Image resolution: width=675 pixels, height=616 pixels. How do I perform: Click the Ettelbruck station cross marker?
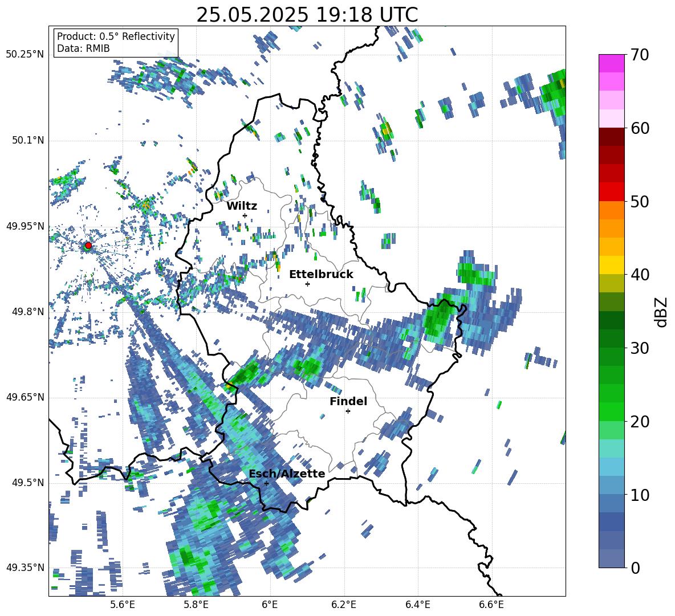307,284
